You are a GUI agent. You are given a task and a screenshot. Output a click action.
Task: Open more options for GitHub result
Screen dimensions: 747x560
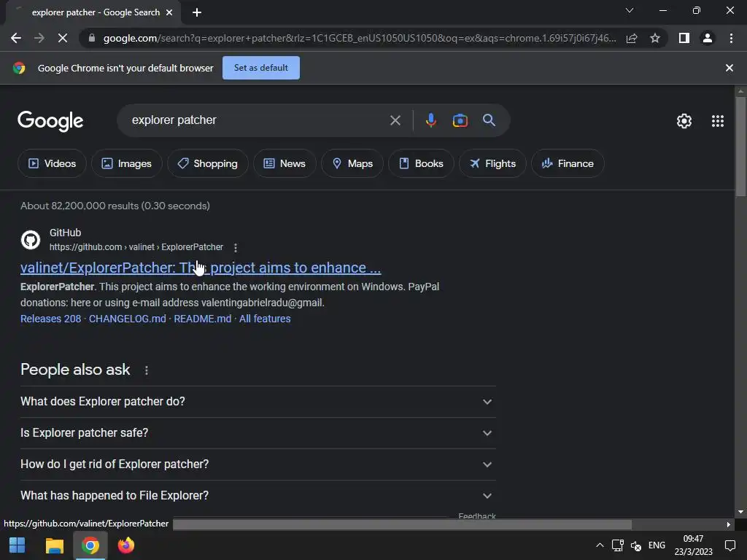tap(236, 248)
